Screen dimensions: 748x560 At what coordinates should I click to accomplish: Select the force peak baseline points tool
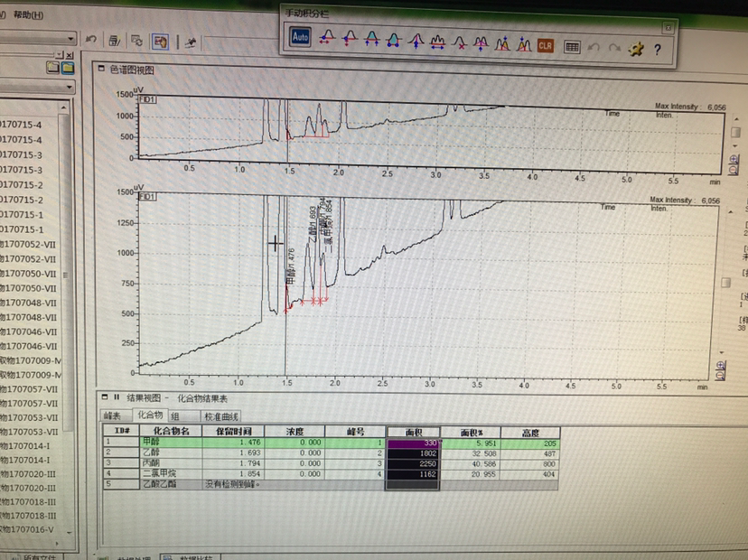tap(394, 40)
